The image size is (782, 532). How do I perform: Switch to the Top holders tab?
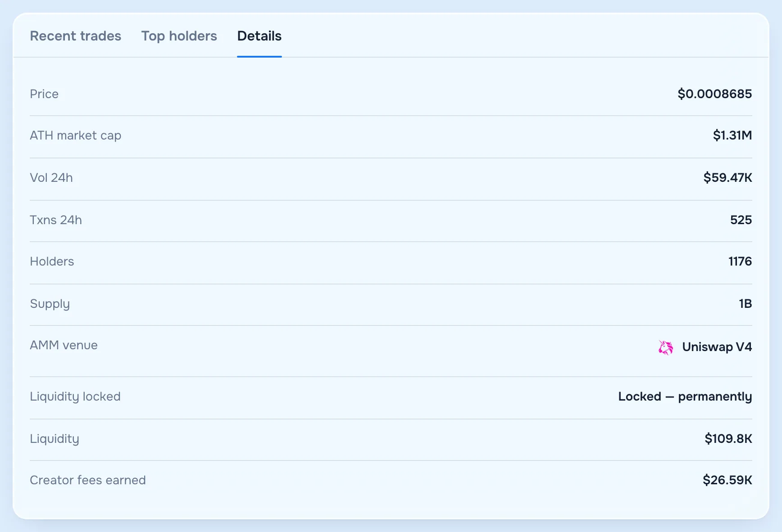pyautogui.click(x=179, y=36)
